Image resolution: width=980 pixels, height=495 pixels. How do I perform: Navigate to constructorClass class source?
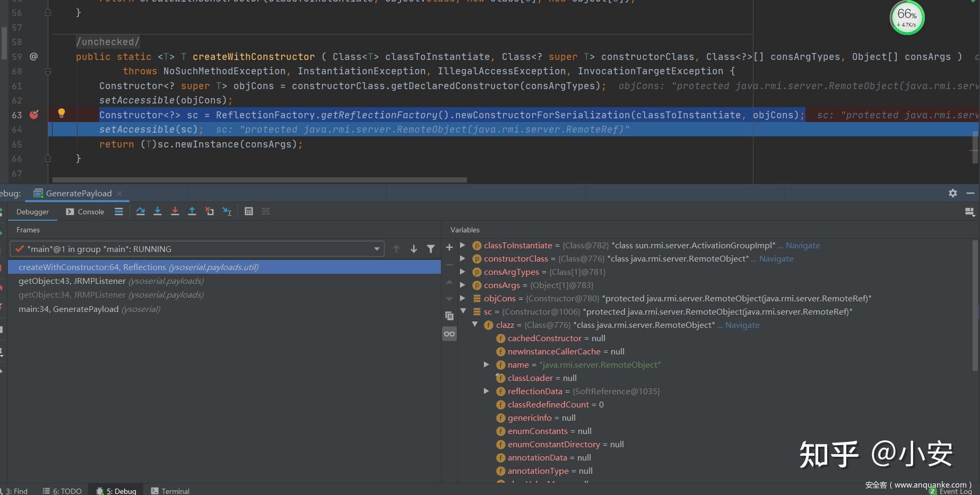click(776, 258)
